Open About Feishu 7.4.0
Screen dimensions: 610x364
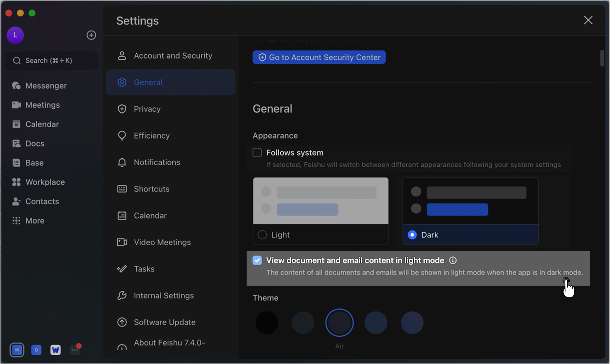pyautogui.click(x=169, y=342)
